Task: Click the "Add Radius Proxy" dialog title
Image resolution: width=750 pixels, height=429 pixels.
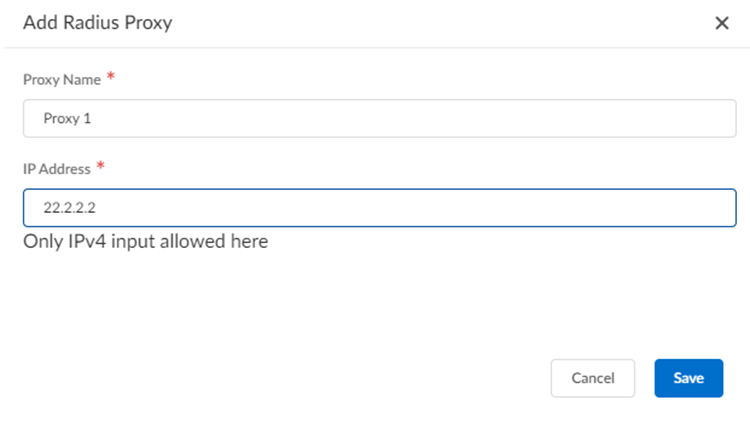Action: click(x=98, y=23)
